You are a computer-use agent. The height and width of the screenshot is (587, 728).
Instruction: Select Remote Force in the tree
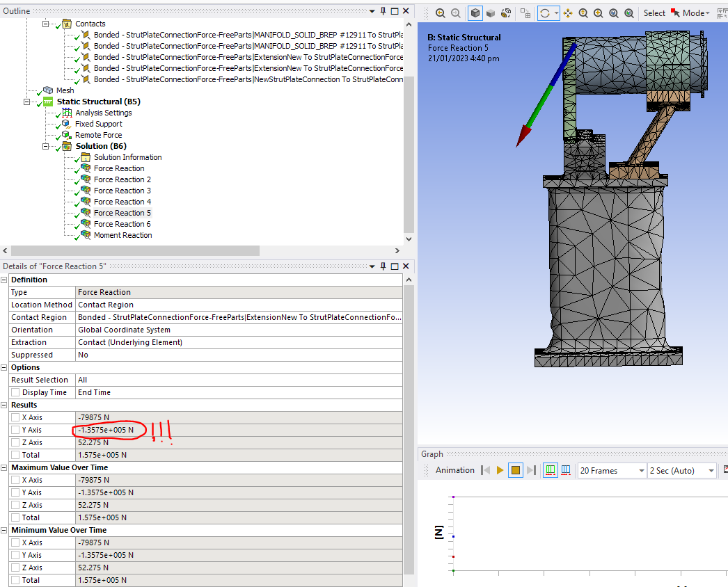[x=98, y=135]
